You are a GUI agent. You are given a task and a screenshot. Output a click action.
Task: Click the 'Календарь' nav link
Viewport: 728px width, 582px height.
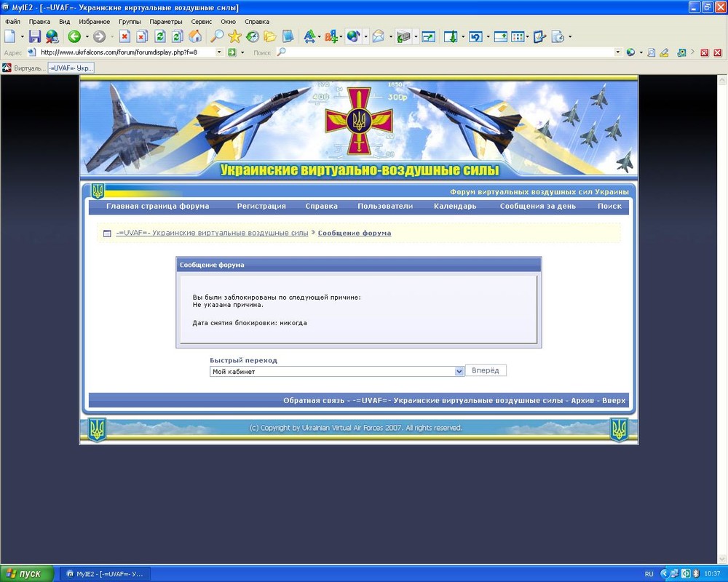[x=455, y=206]
